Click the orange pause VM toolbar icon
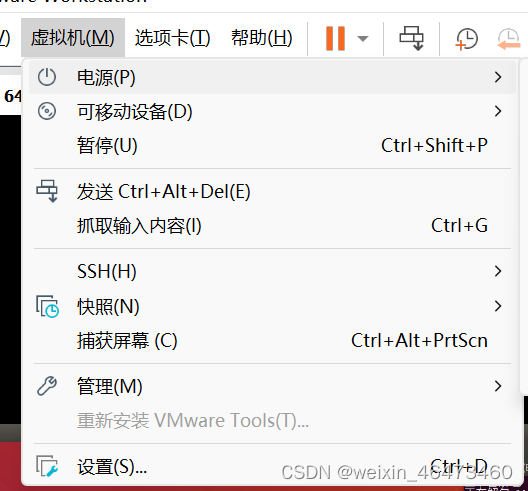This screenshot has height=491, width=528. pos(335,38)
